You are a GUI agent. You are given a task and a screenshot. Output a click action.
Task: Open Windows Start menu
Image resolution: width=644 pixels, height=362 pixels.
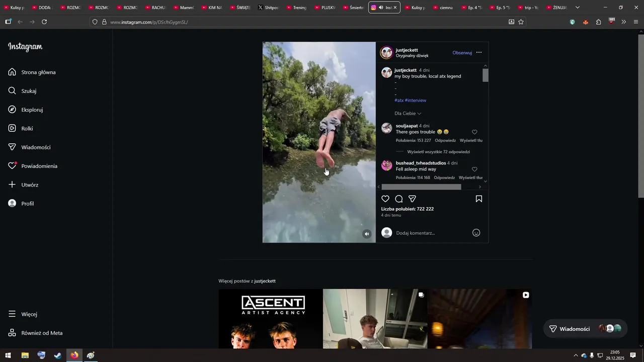pyautogui.click(x=8, y=355)
